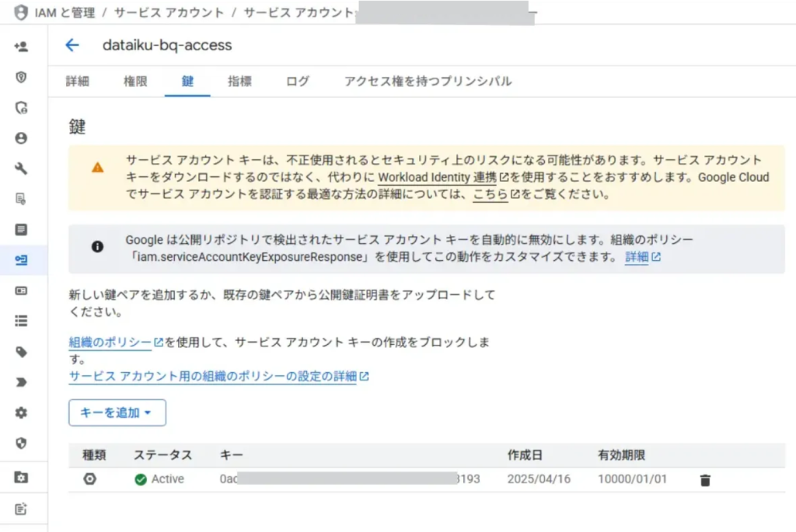Delete the Active key with trash icon
The width and height of the screenshot is (796, 532).
point(705,480)
